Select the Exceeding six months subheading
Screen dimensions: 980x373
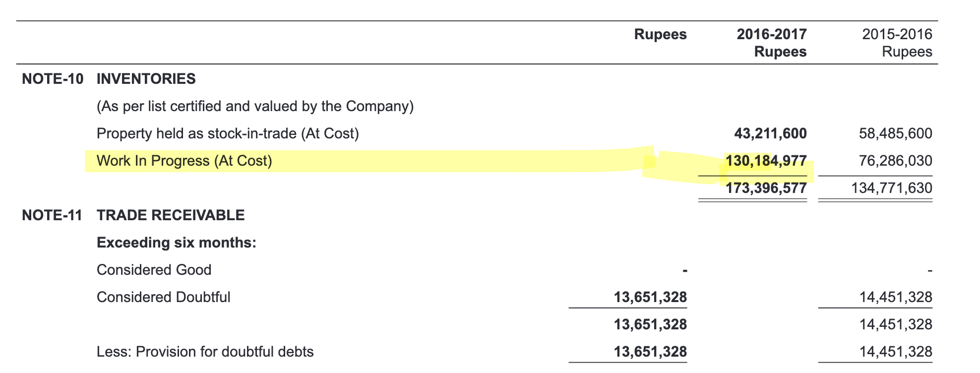point(177,243)
